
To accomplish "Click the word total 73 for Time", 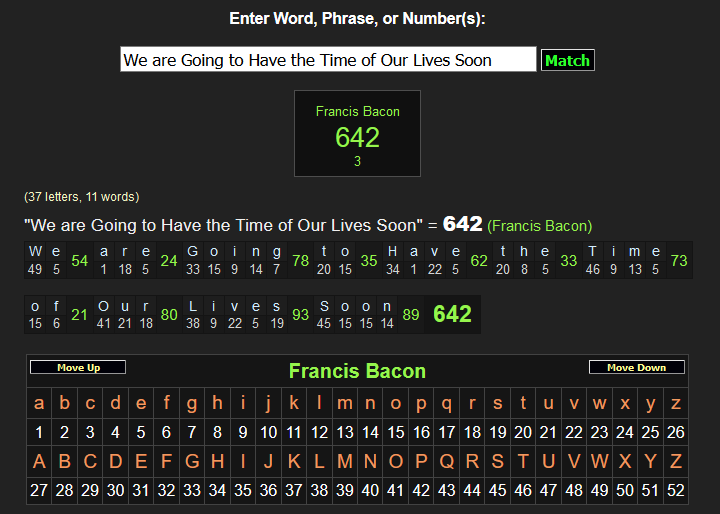I will 679,261.
